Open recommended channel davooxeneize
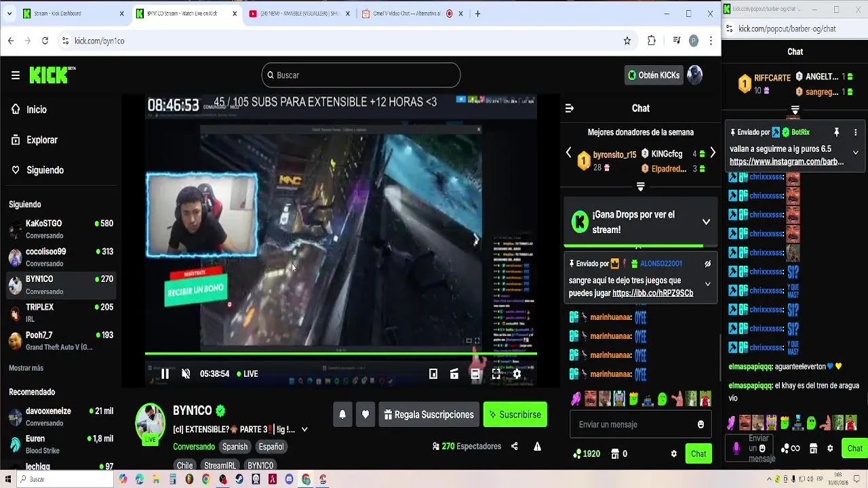Image resolution: width=868 pixels, height=488 pixels. click(x=61, y=417)
